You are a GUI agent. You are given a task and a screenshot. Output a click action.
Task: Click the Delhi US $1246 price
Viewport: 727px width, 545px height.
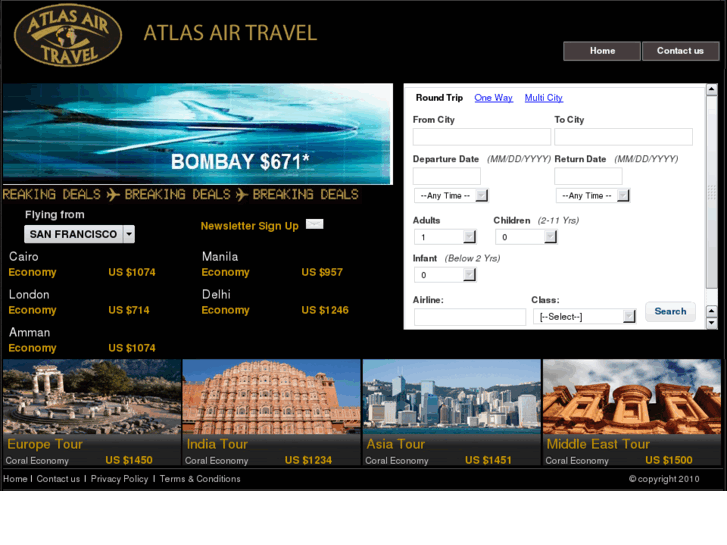[325, 310]
